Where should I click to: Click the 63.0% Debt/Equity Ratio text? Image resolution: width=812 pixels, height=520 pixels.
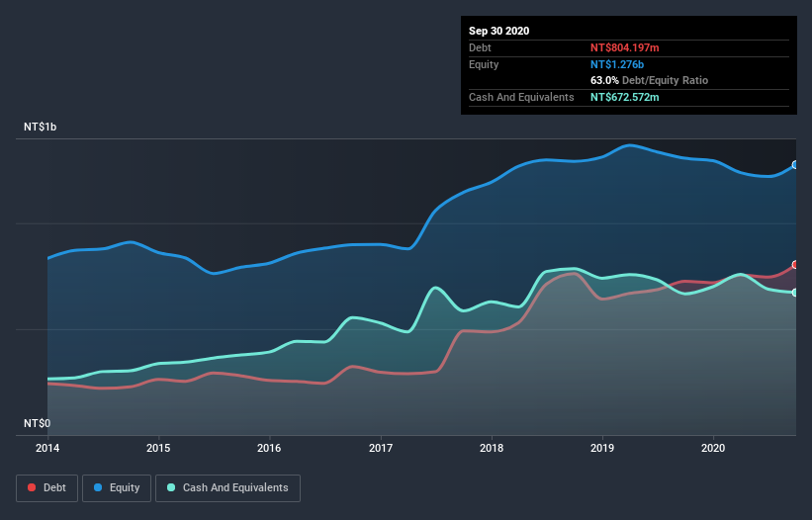(x=650, y=80)
